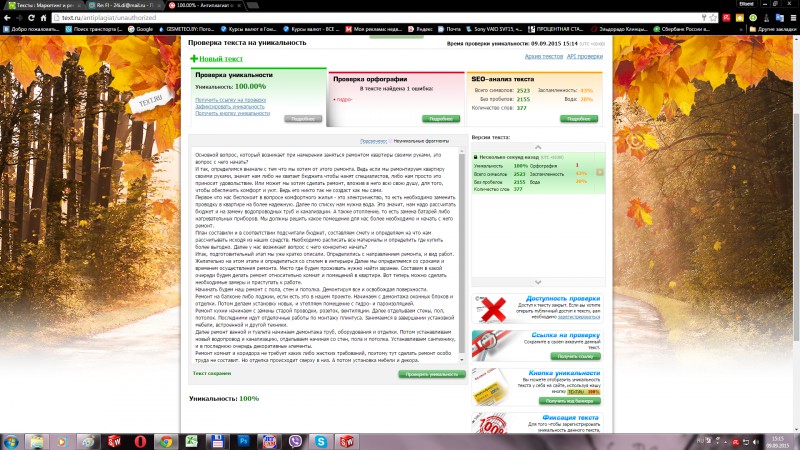Switch to the Re: mail.ru browser tab
This screenshot has height=450, width=800.
tap(124, 5)
